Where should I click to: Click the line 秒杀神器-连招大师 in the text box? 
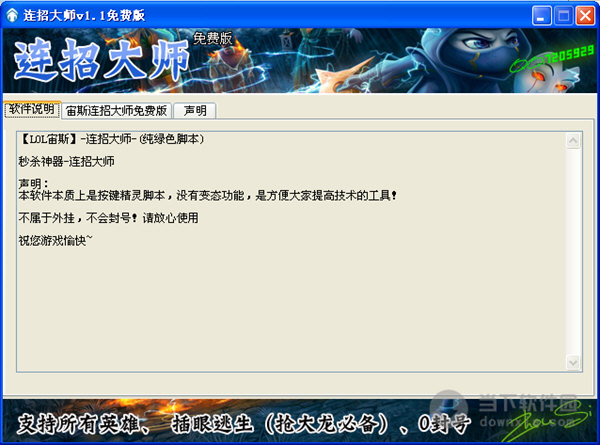point(67,161)
